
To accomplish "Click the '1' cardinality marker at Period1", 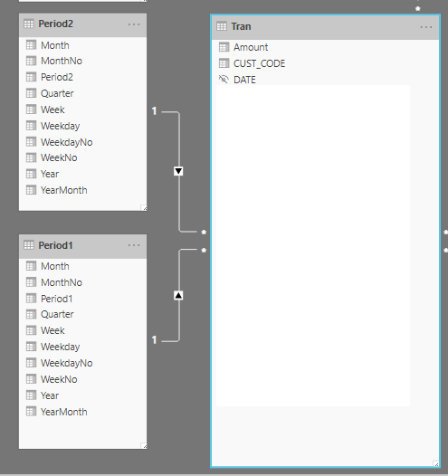I will (x=154, y=340).
